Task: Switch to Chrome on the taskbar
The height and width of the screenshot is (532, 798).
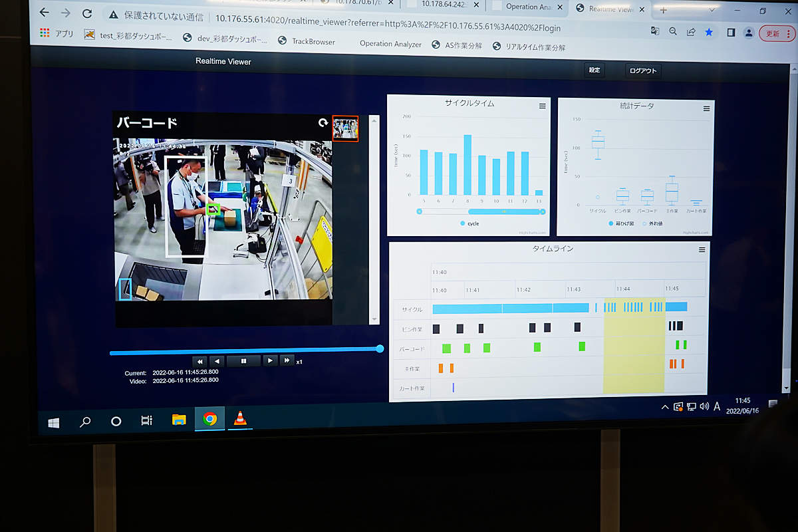Action: tap(209, 419)
